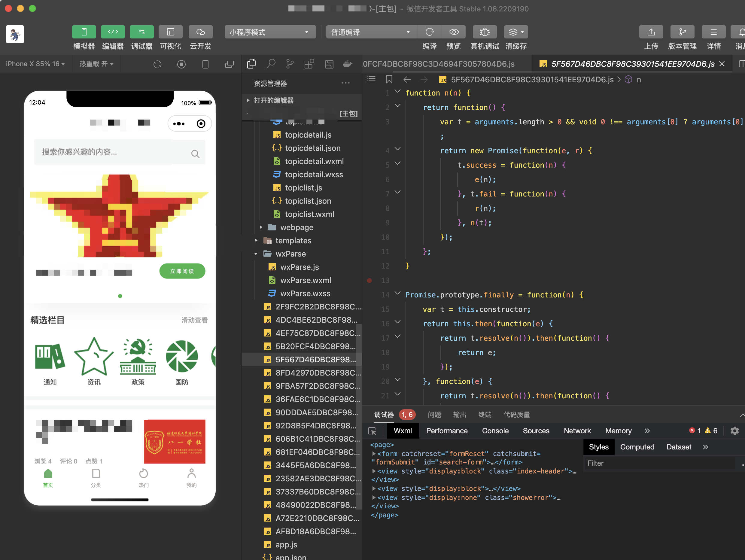
Task: Toggle the Debugger panel button
Action: (141, 32)
